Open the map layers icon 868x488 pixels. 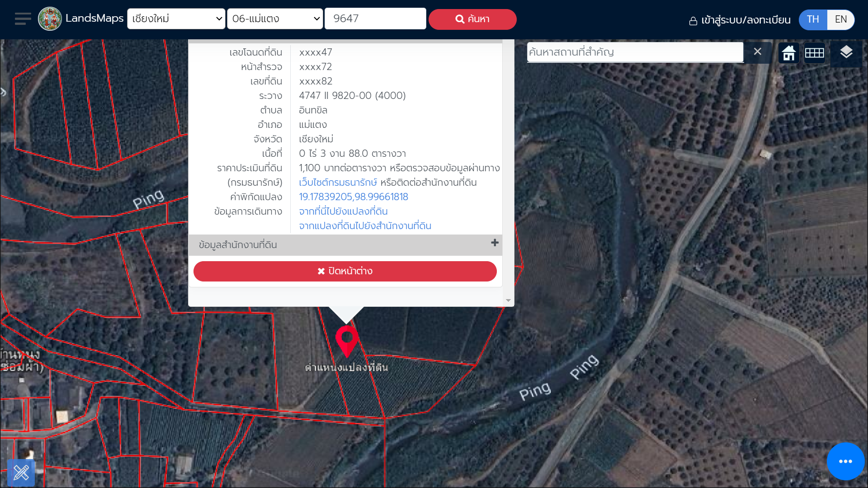846,52
